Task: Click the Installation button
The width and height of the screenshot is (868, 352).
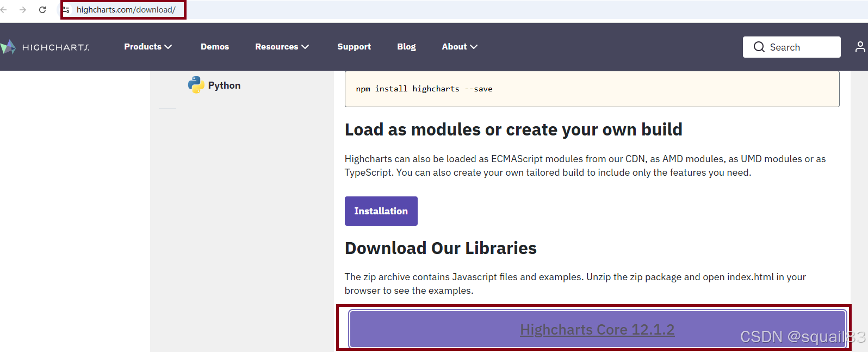Action: pos(381,211)
